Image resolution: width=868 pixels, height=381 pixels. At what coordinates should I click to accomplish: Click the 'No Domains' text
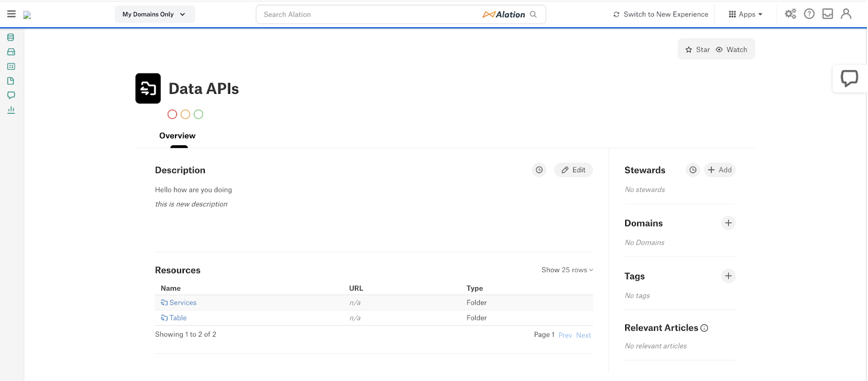point(644,243)
